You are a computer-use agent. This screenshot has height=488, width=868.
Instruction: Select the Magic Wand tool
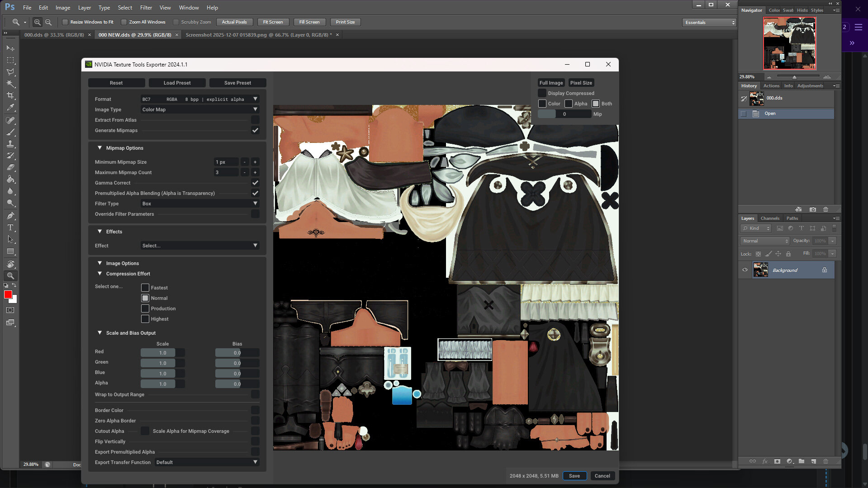pyautogui.click(x=10, y=84)
